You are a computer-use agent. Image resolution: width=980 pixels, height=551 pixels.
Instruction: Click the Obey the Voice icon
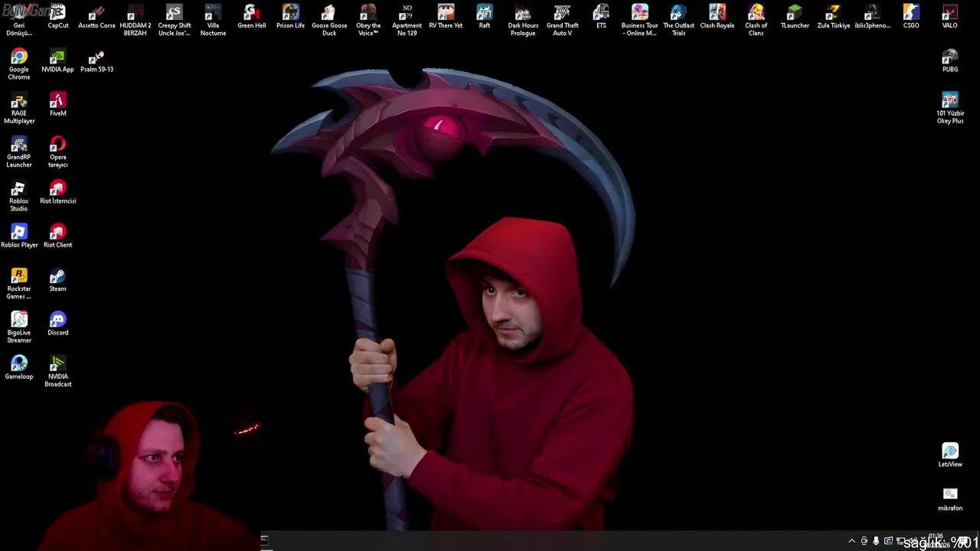[x=368, y=20]
